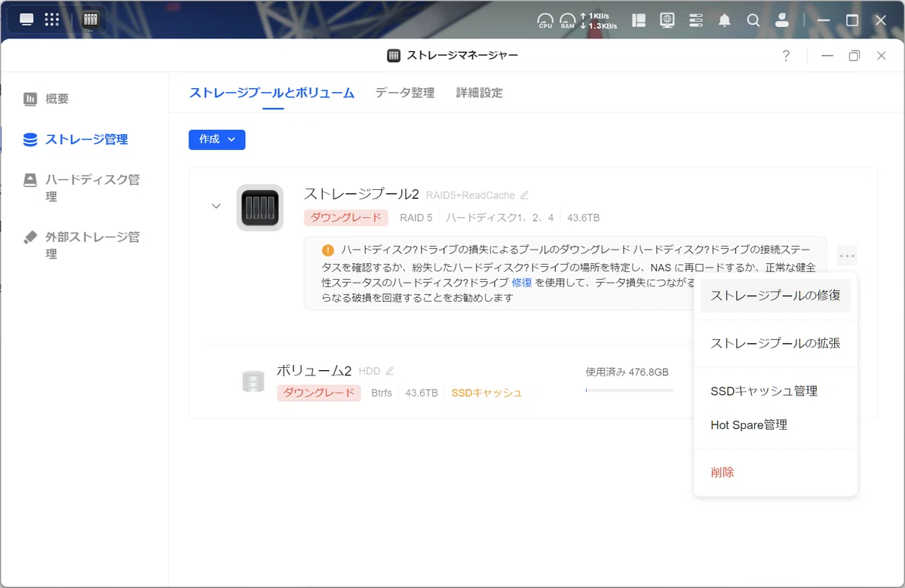Switch to ストレージプールとボリューム tab
Image resolution: width=905 pixels, height=588 pixels.
coord(271,93)
